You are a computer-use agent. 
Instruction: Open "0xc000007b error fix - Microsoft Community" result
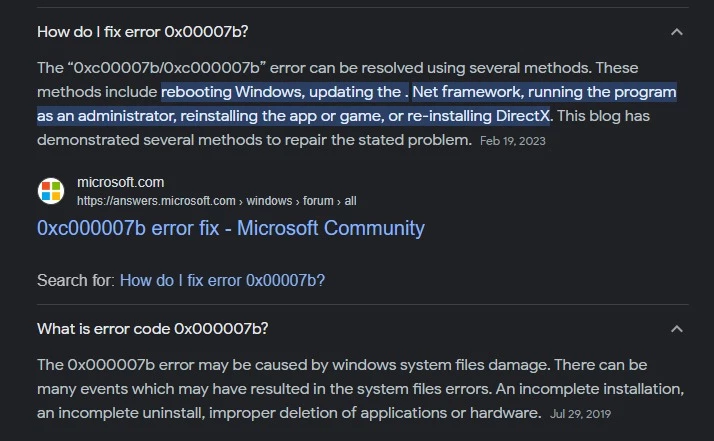tap(231, 228)
